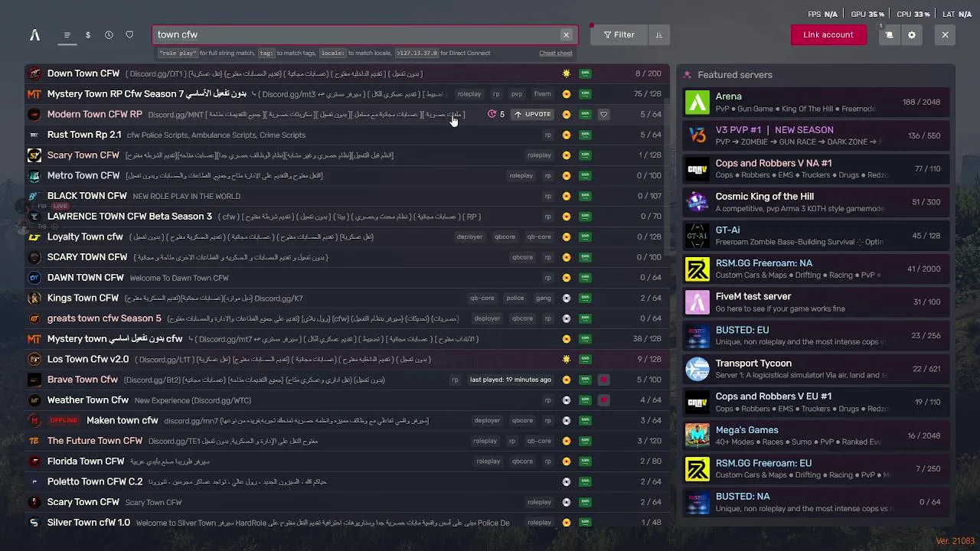Select the Florida Town CFW server
980x551 pixels.
(347, 461)
